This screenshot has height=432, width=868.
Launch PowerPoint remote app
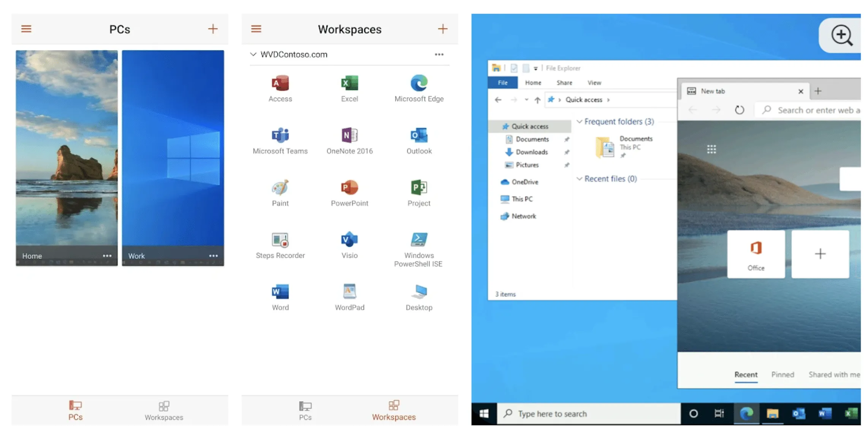(x=349, y=193)
